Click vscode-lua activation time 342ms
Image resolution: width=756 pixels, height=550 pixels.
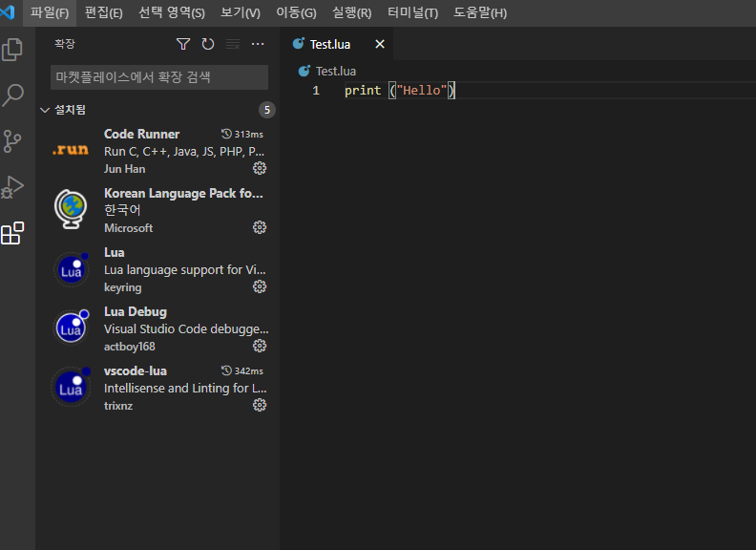pos(242,370)
